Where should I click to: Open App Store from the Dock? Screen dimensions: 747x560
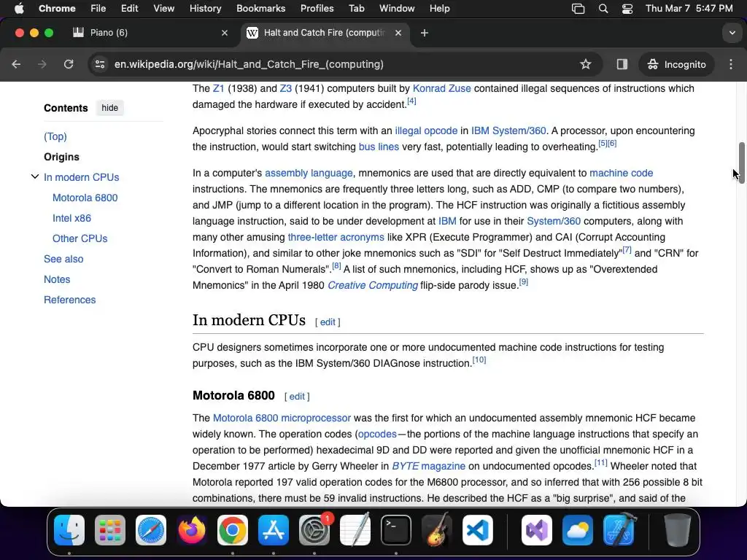(274, 530)
